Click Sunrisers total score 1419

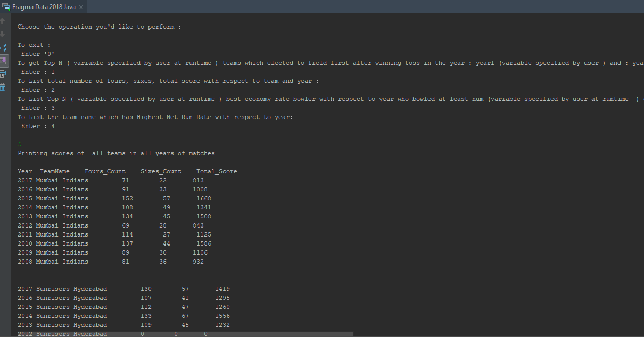point(222,289)
